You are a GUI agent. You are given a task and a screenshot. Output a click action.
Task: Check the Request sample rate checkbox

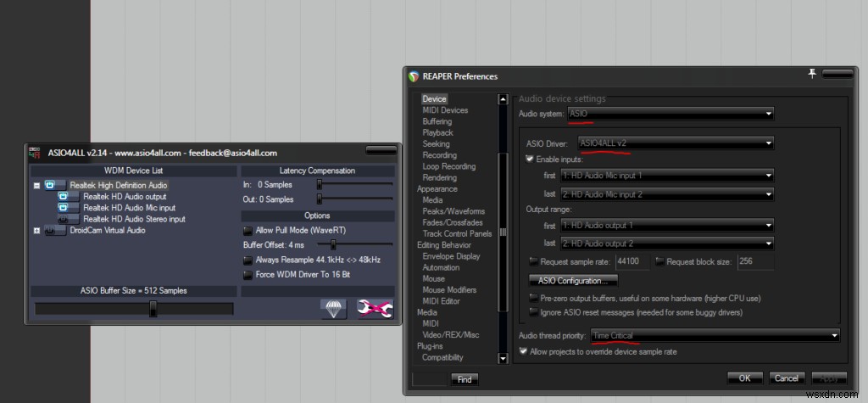pos(534,261)
